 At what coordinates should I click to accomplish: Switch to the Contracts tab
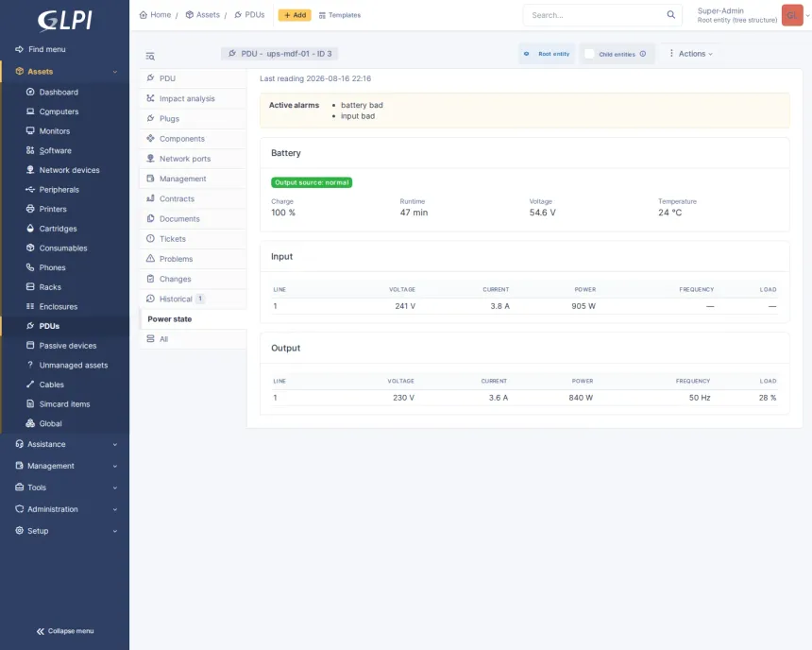pos(193,198)
